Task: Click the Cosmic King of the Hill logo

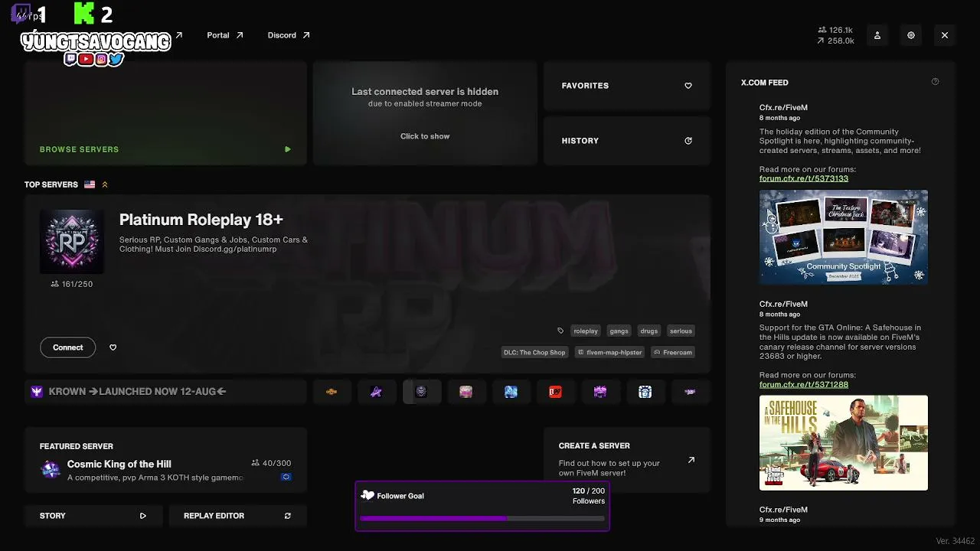Action: tap(51, 470)
